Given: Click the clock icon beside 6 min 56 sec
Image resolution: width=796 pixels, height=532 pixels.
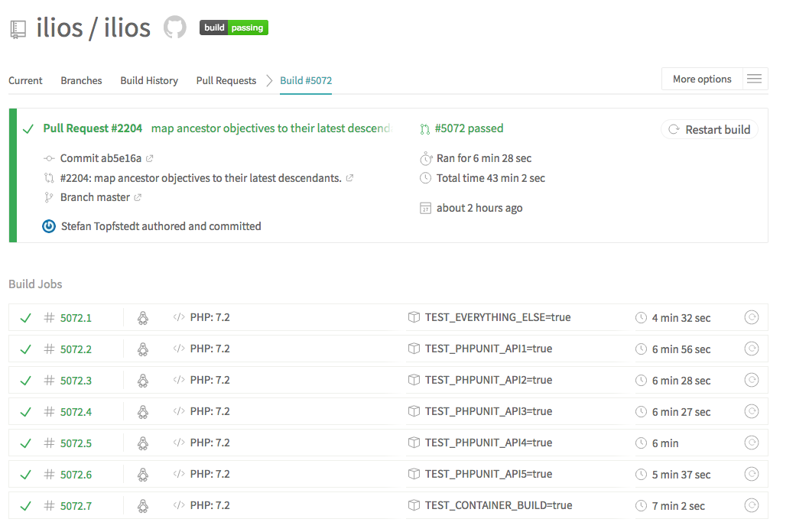Looking at the screenshot, I should [x=642, y=349].
